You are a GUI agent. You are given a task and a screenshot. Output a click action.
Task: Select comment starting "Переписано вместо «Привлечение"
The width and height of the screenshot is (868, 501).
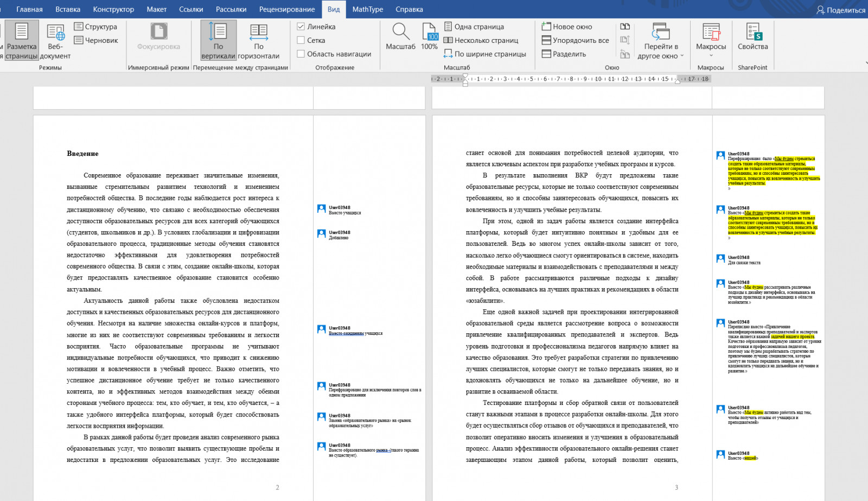click(769, 346)
